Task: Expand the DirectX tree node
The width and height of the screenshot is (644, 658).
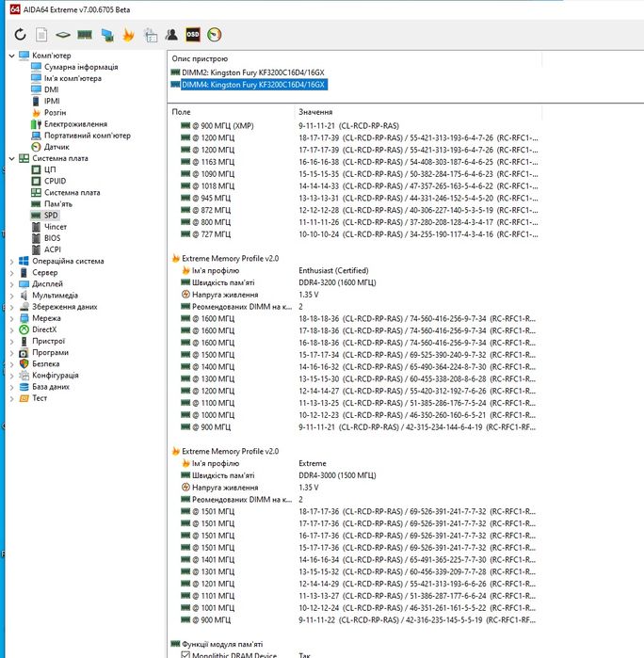Action: point(11,329)
